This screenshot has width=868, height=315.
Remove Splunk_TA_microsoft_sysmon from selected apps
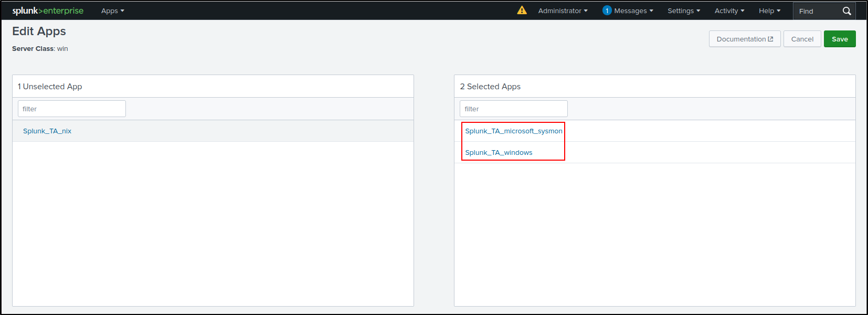514,131
